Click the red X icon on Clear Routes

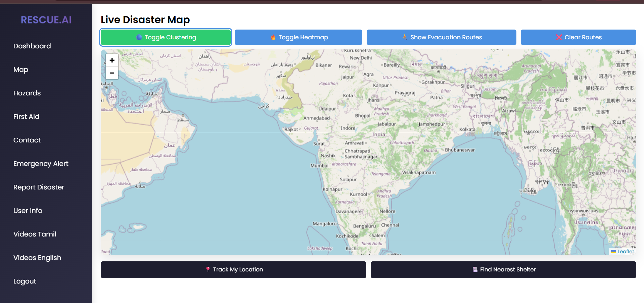tap(559, 37)
